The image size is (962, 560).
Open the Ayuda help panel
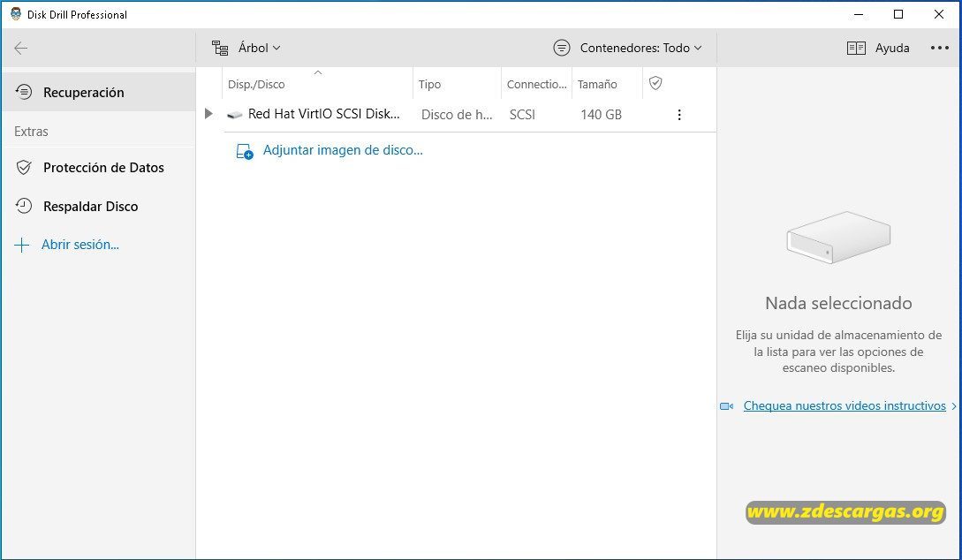892,48
